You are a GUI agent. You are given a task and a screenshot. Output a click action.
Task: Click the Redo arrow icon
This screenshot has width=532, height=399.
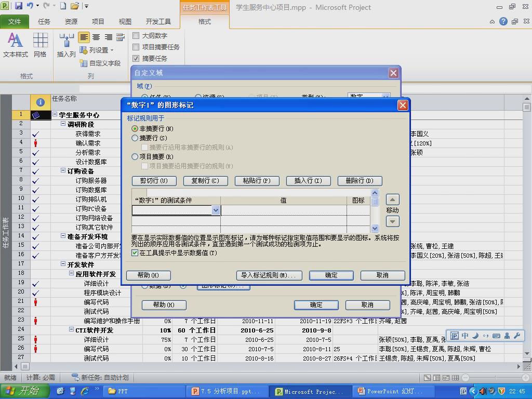(46, 6)
